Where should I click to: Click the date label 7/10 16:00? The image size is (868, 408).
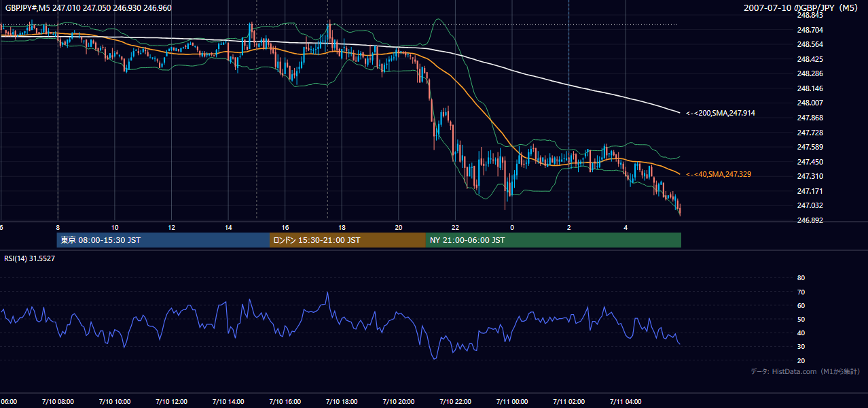click(x=285, y=402)
